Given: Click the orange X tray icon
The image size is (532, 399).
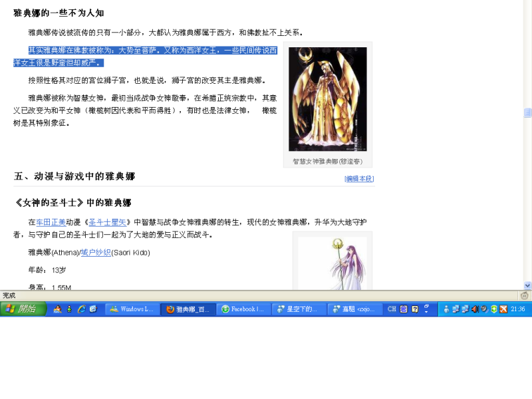Looking at the screenshot, I should tap(503, 309).
